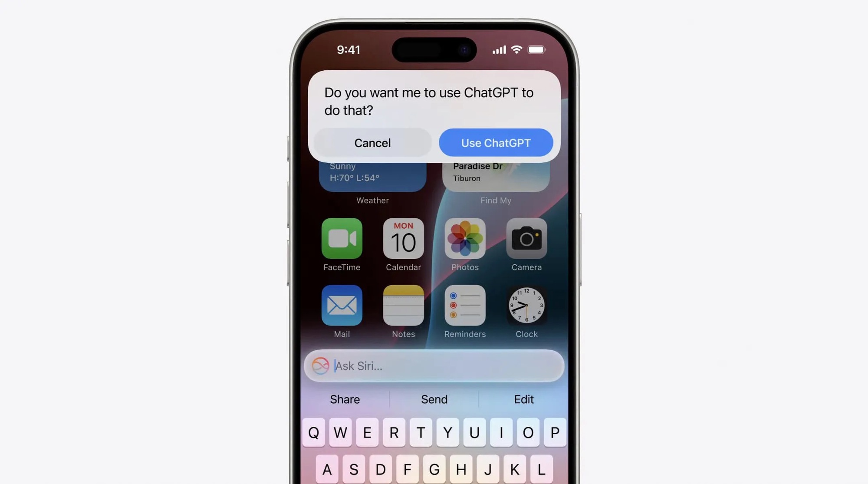Viewport: 868px width, 484px height.
Task: Tap Ask Siri input field
Action: [x=434, y=365]
